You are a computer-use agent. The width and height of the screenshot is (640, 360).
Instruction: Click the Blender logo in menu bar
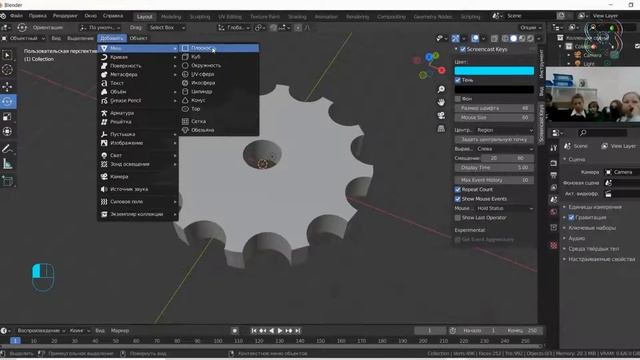coord(3,16)
